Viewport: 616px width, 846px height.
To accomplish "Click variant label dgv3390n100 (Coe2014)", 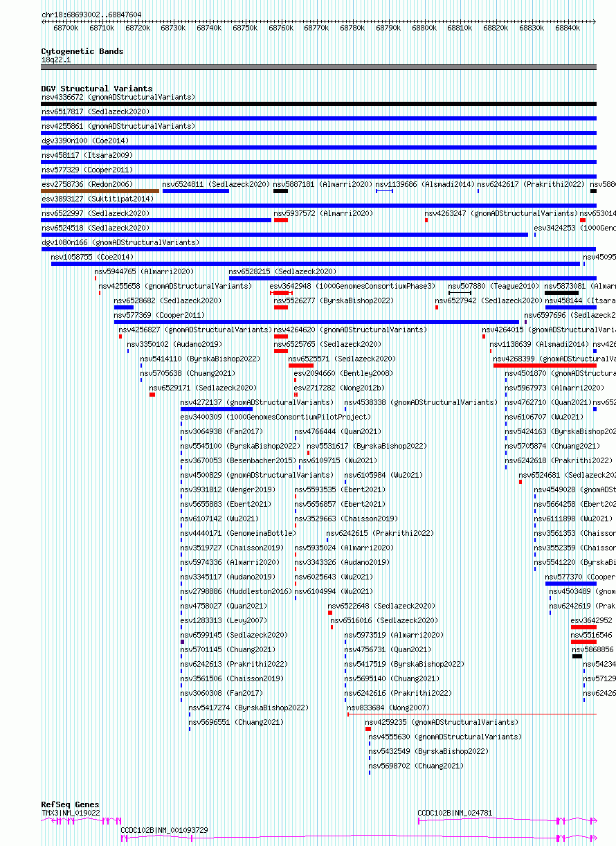I will click(x=85, y=141).
